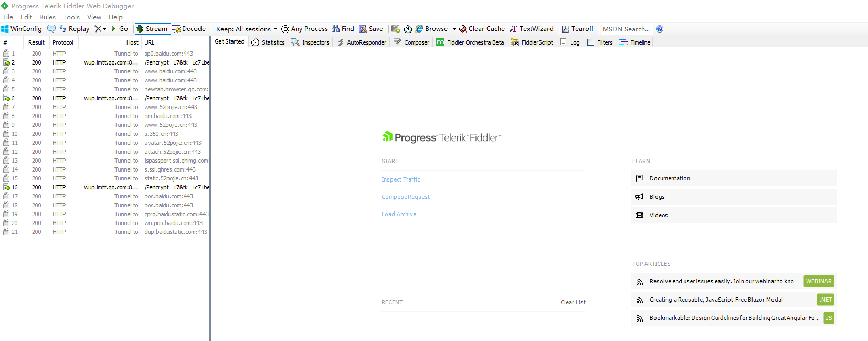Select session 2 wup.imtt.qq.com request

[105, 62]
